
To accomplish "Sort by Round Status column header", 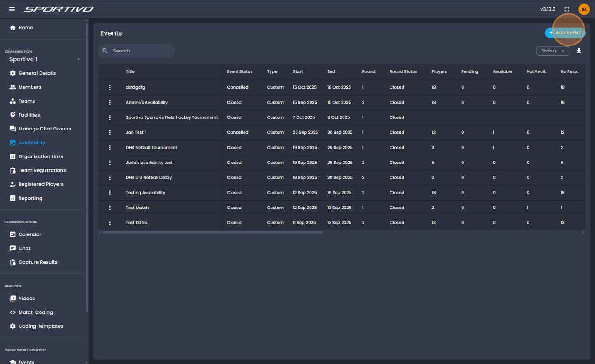I will pyautogui.click(x=403, y=72).
